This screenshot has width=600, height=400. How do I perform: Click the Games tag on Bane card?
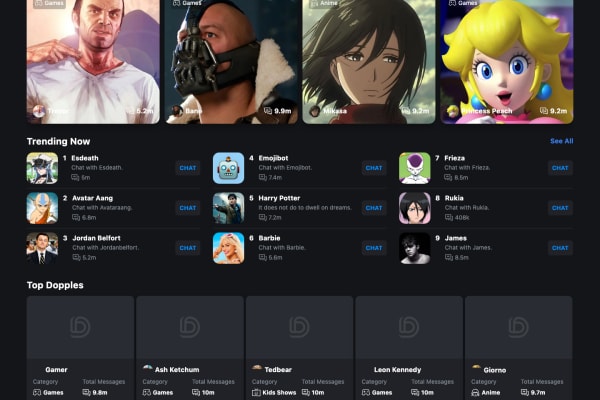click(x=187, y=3)
